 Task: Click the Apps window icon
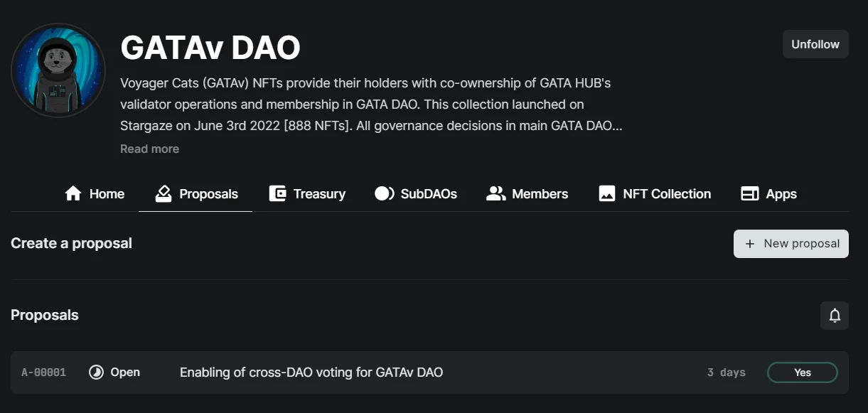click(x=750, y=193)
